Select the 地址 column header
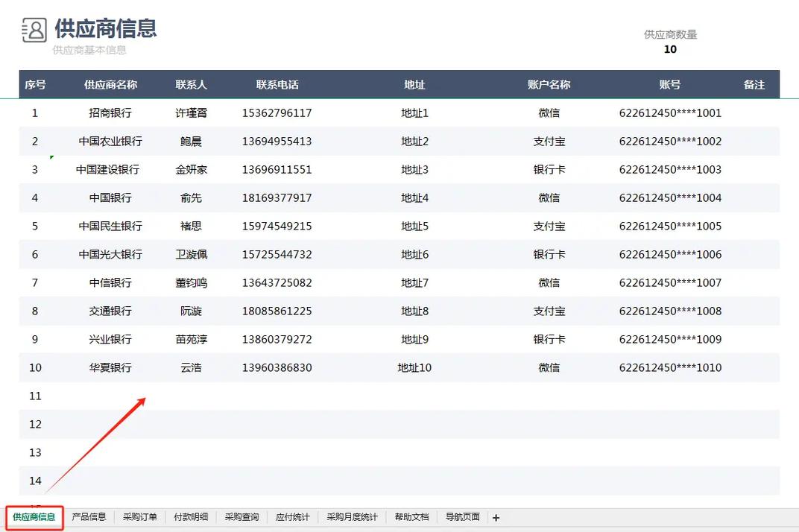Viewport: 799px width, 532px height. 414,85
